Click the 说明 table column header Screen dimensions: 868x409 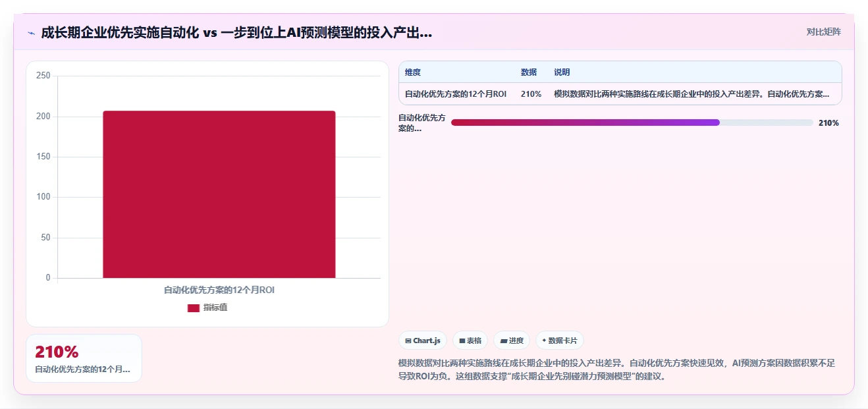(562, 72)
